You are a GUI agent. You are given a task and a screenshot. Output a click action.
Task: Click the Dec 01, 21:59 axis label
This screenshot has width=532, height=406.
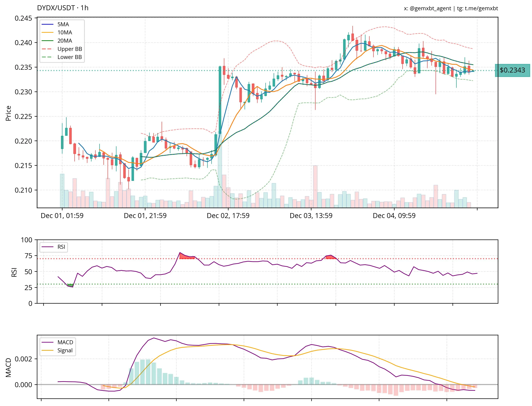pyautogui.click(x=145, y=216)
